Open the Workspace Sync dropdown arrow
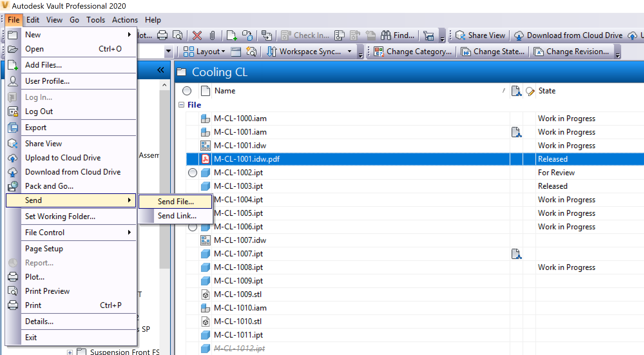Image resolution: width=644 pixels, height=355 pixels. pyautogui.click(x=350, y=52)
